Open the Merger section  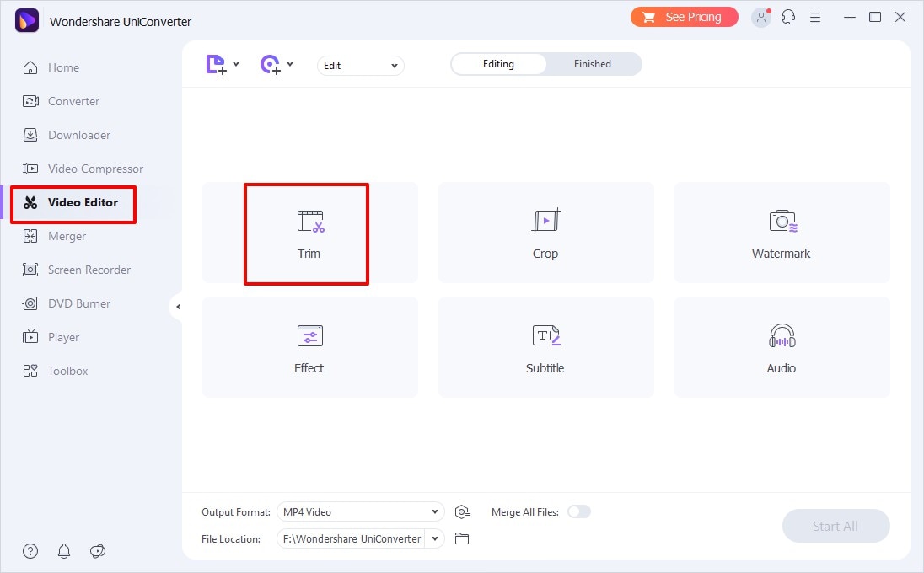tap(54, 236)
